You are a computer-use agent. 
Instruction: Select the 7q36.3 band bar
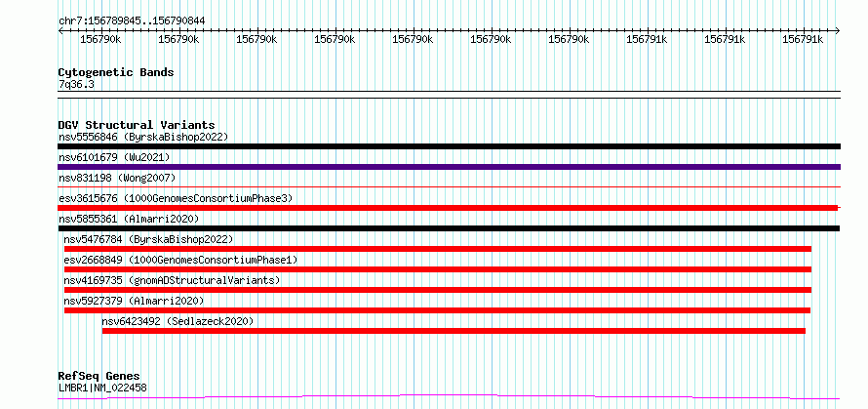click(x=449, y=95)
